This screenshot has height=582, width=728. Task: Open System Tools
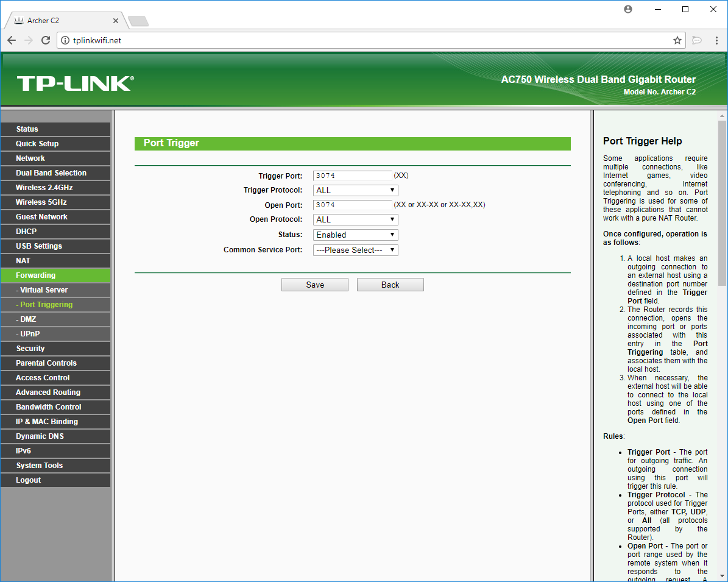[x=55, y=466]
